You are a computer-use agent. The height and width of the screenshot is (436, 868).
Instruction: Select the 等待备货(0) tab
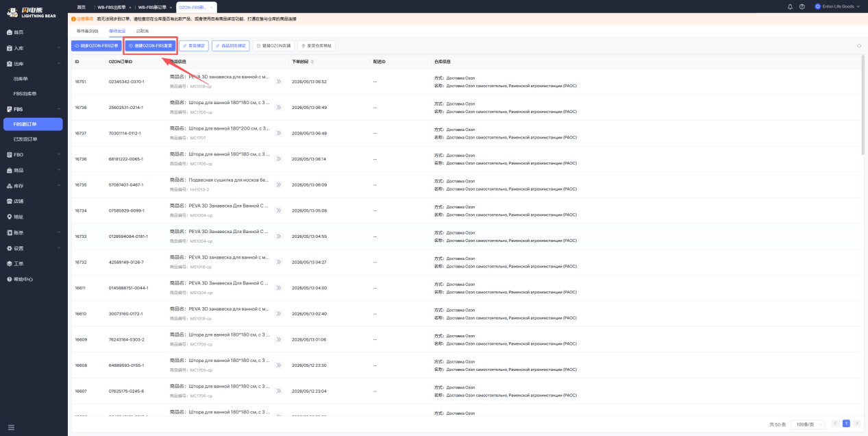pos(87,31)
